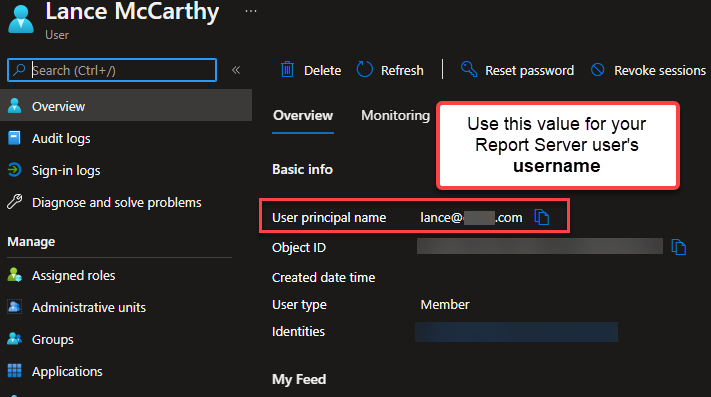Click the Sign-in logs arrow icon
The height and width of the screenshot is (397, 711).
(15, 170)
